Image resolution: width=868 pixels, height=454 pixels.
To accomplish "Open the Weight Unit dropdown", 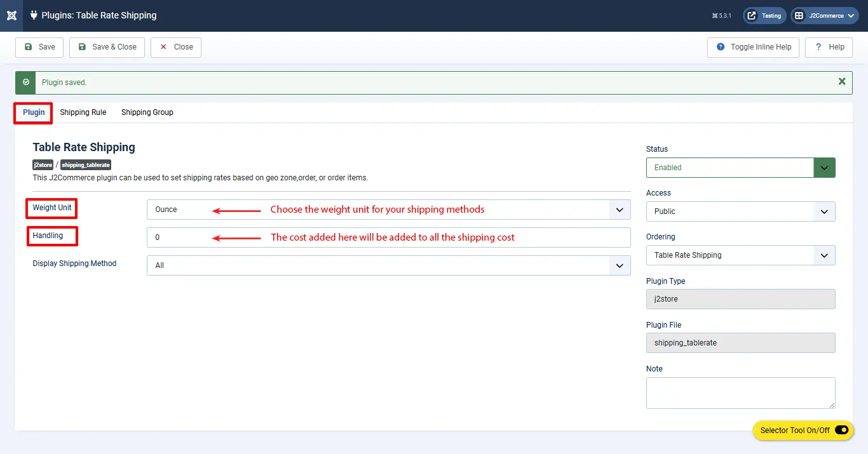I will (389, 210).
